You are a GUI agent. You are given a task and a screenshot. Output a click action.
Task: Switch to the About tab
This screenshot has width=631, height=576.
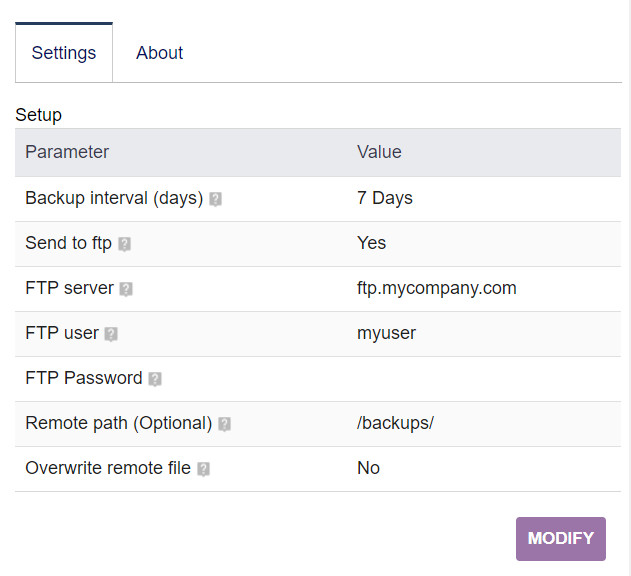click(x=159, y=53)
